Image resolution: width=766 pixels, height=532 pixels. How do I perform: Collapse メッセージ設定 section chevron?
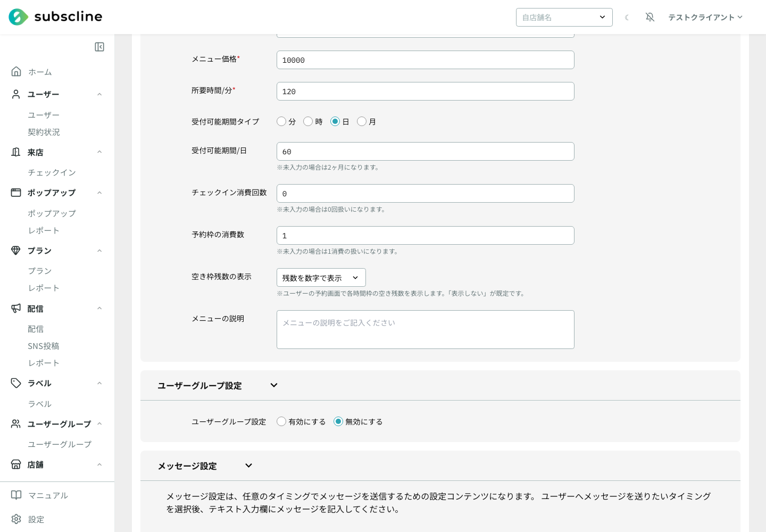248,465
